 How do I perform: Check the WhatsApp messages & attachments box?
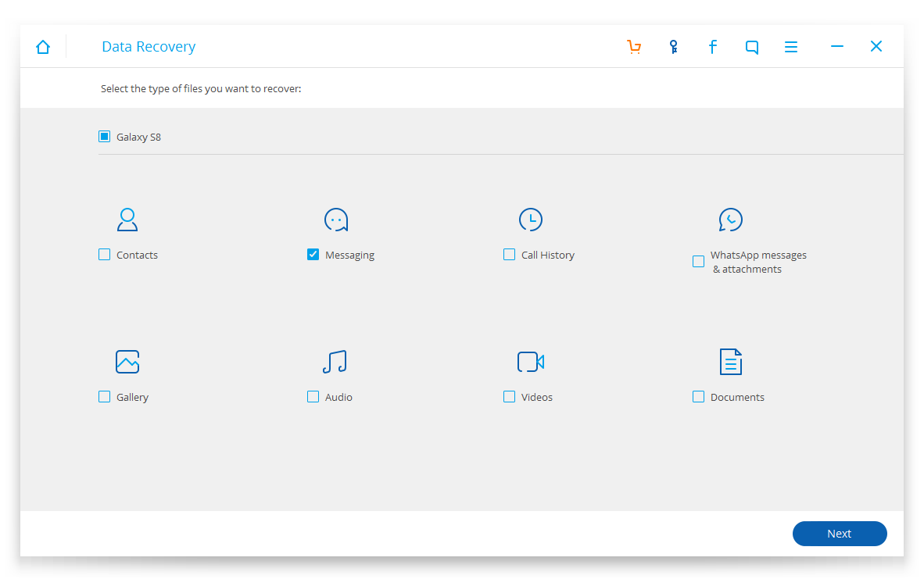click(698, 262)
